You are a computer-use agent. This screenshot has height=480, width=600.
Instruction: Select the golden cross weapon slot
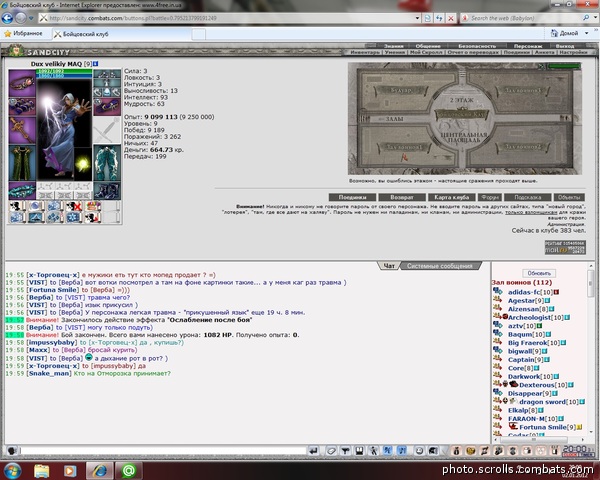[x=22, y=130]
